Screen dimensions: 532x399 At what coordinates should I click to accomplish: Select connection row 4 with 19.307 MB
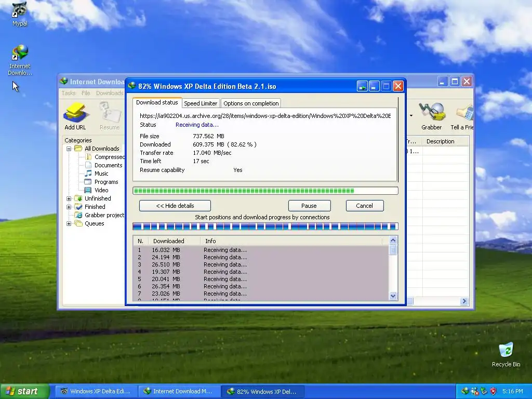(261, 272)
